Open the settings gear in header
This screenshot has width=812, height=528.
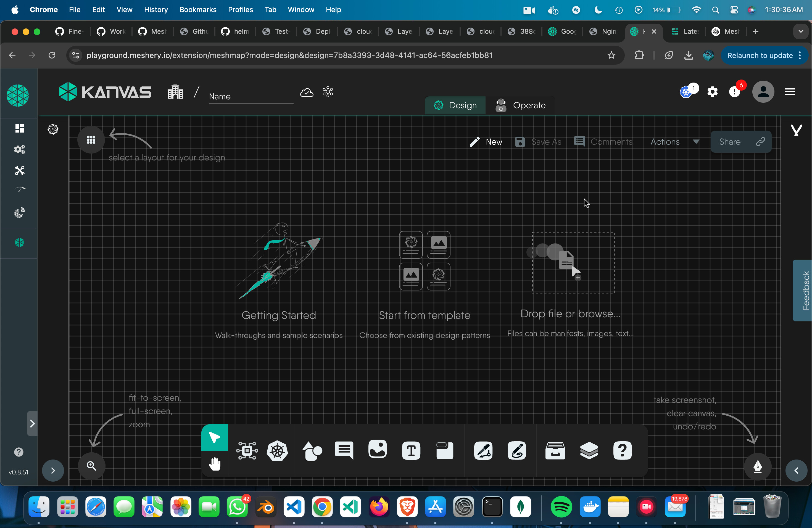pos(712,92)
